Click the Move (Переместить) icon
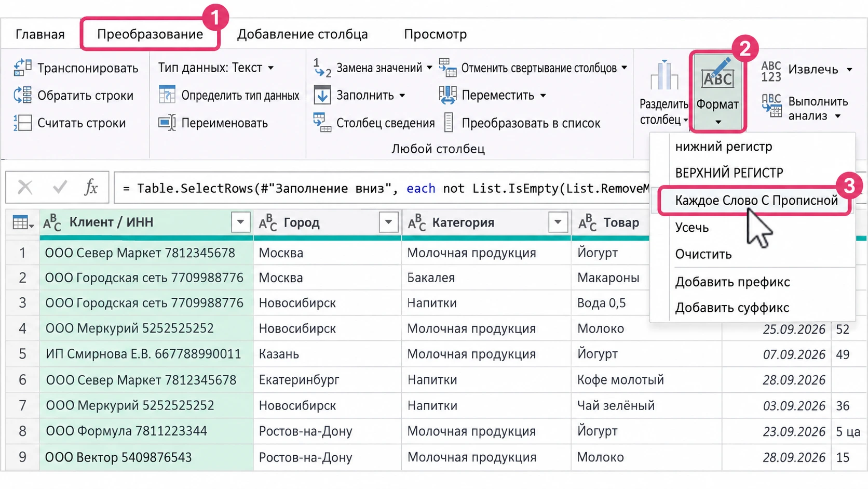868x489 pixels. (x=447, y=95)
